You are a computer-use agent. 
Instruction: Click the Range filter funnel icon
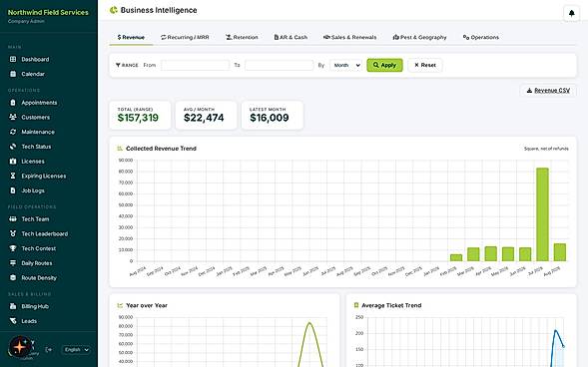click(x=118, y=65)
